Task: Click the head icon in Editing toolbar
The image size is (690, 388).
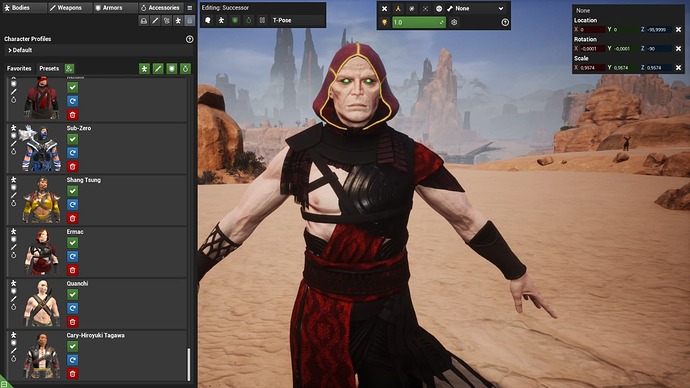Action: pyautogui.click(x=208, y=20)
